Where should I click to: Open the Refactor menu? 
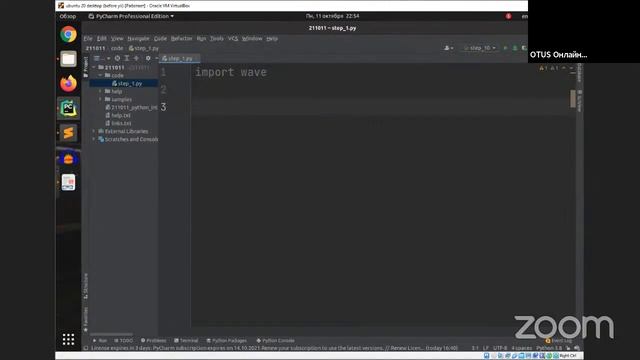click(181, 38)
